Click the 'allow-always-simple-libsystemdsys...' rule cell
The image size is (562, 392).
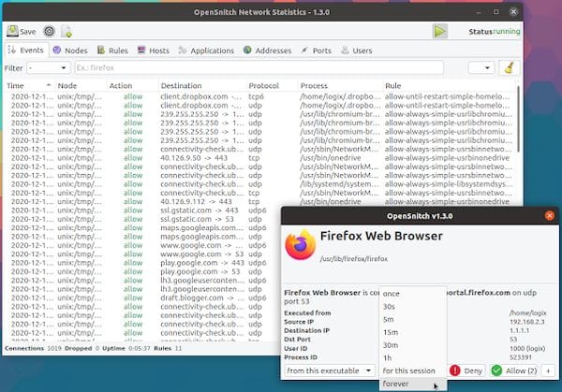click(449, 184)
